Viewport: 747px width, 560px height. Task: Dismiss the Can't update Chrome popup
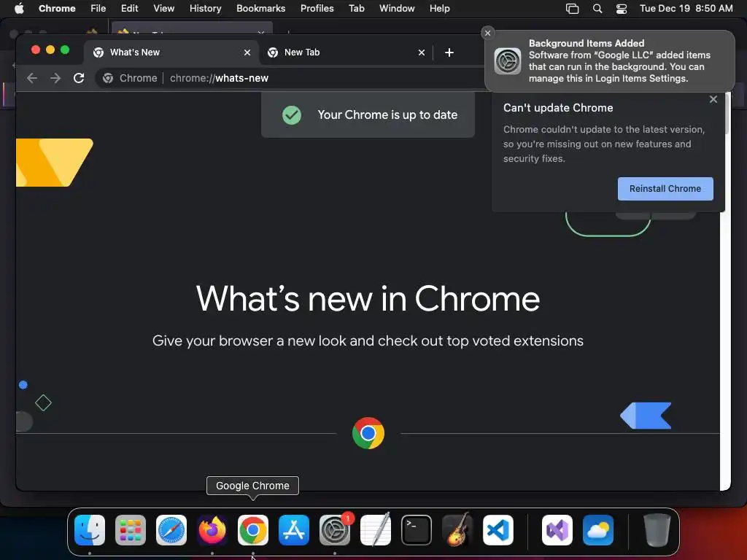(x=713, y=99)
